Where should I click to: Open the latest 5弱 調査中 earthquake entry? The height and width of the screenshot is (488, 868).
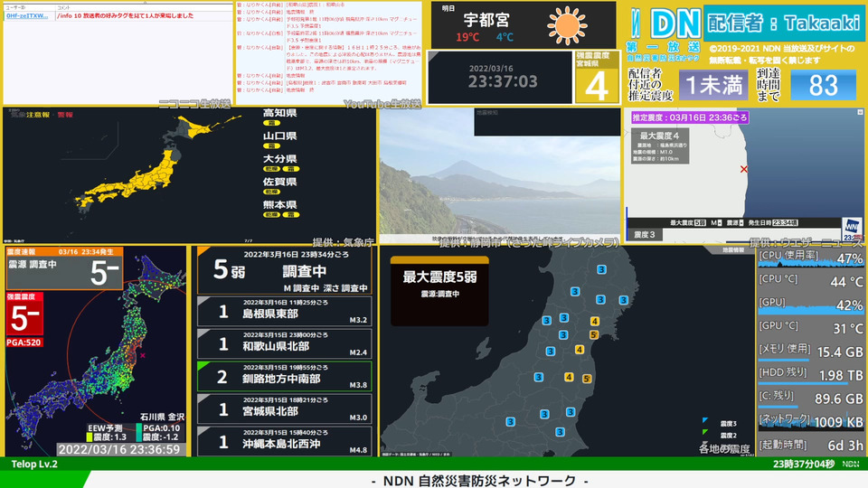coord(285,270)
